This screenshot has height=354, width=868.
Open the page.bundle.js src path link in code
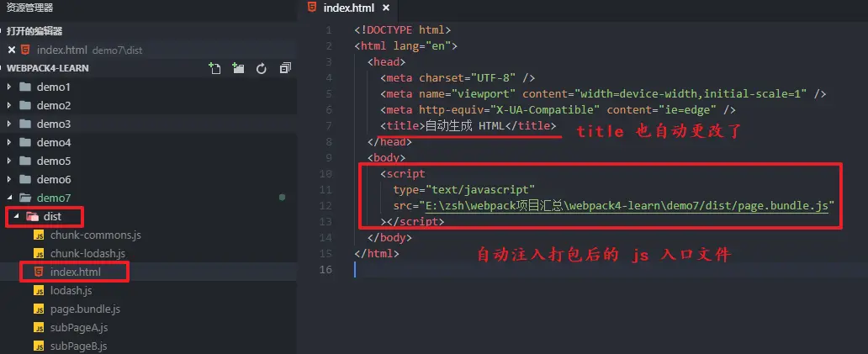pyautogui.click(x=626, y=206)
